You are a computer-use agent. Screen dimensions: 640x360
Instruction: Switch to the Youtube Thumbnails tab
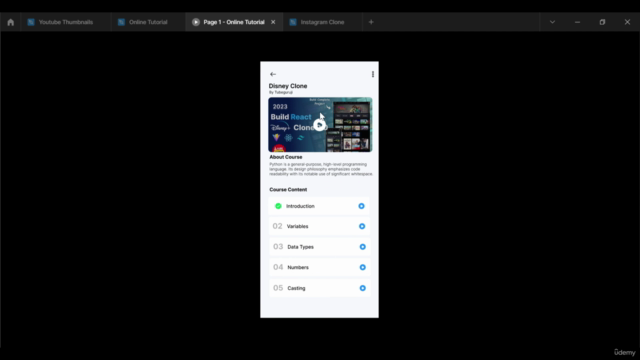tap(65, 22)
